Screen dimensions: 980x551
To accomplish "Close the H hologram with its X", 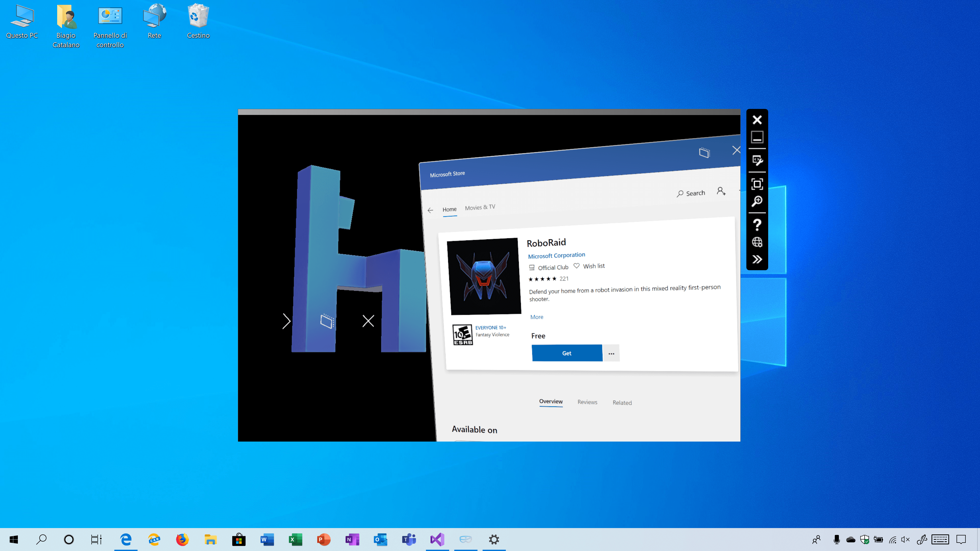I will click(x=368, y=321).
